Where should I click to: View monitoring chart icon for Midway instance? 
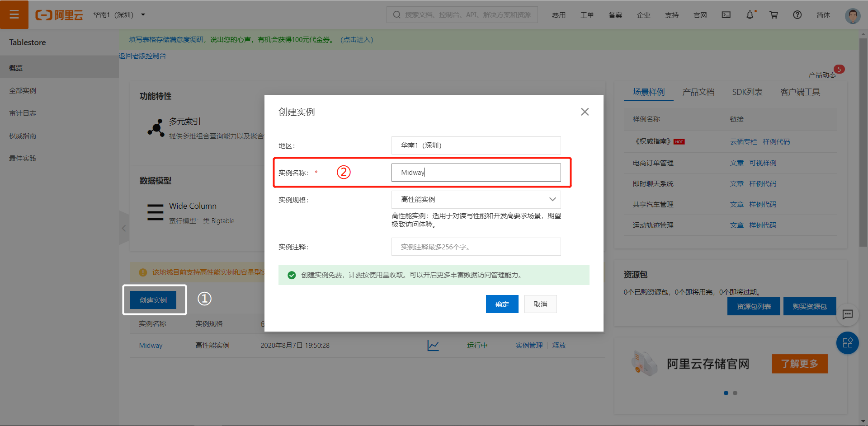point(433,346)
